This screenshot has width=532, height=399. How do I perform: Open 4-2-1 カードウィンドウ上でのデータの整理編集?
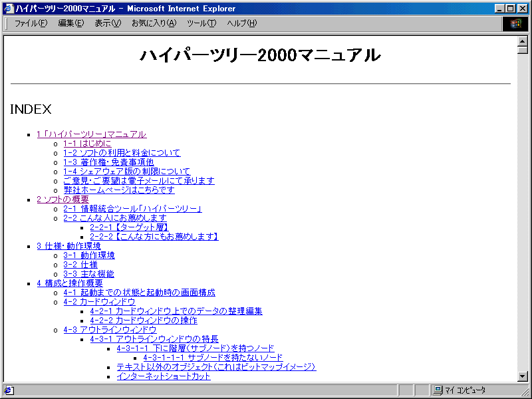(176, 311)
